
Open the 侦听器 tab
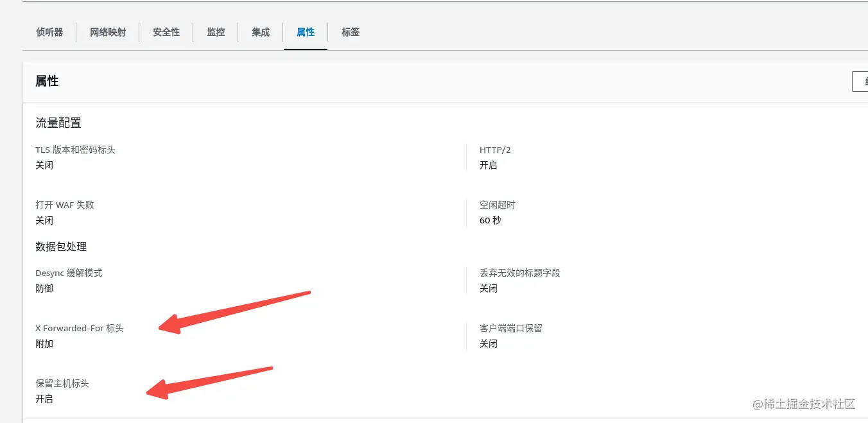[x=49, y=32]
